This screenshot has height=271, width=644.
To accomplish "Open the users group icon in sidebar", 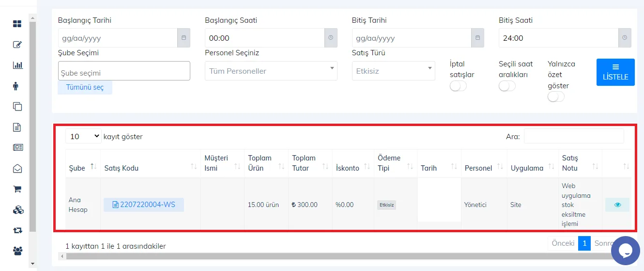I will pos(18,251).
